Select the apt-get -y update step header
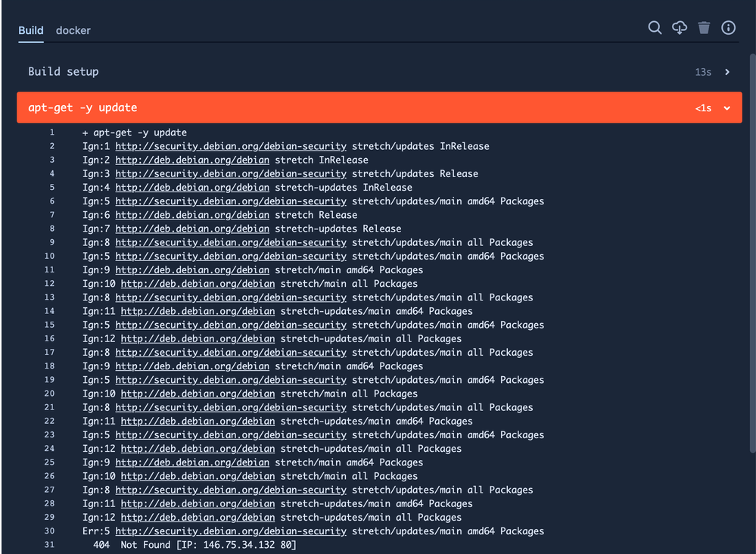The height and width of the screenshot is (554, 756). 379,107
